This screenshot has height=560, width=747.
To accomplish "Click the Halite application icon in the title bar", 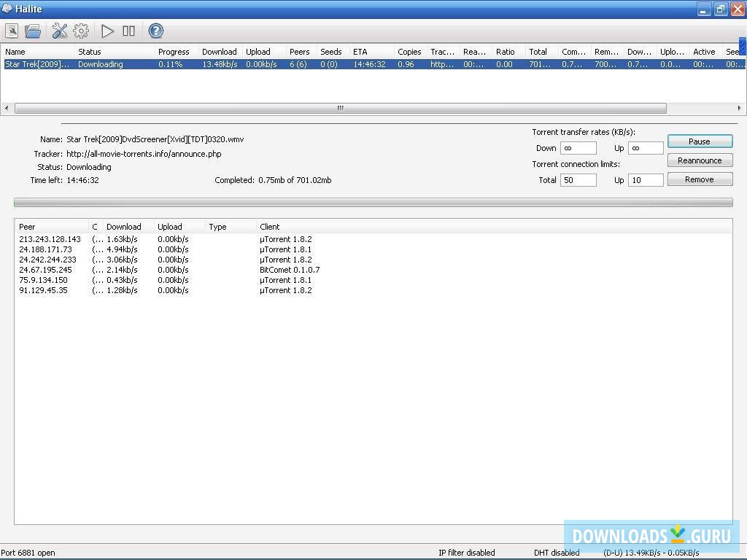I will pos(7,9).
